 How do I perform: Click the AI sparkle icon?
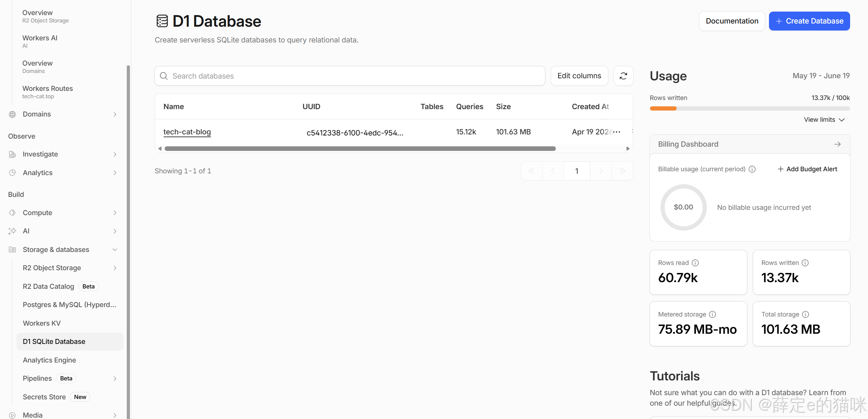pos(12,231)
